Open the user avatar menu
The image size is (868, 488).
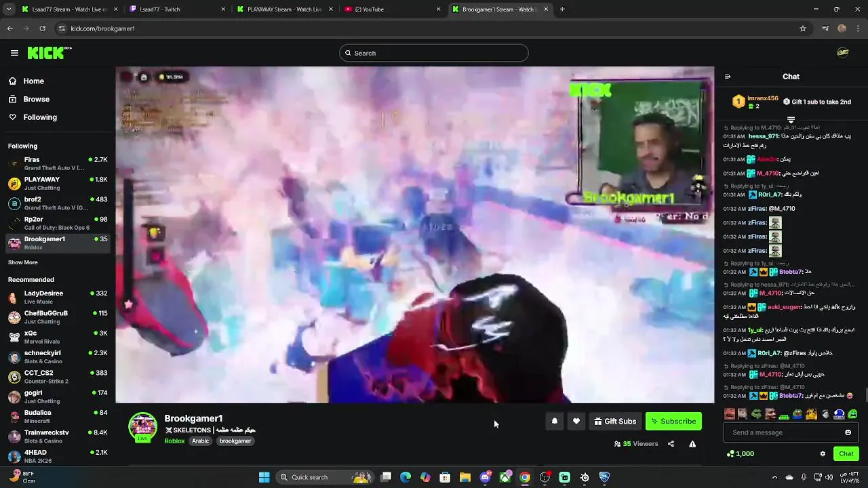point(843,53)
